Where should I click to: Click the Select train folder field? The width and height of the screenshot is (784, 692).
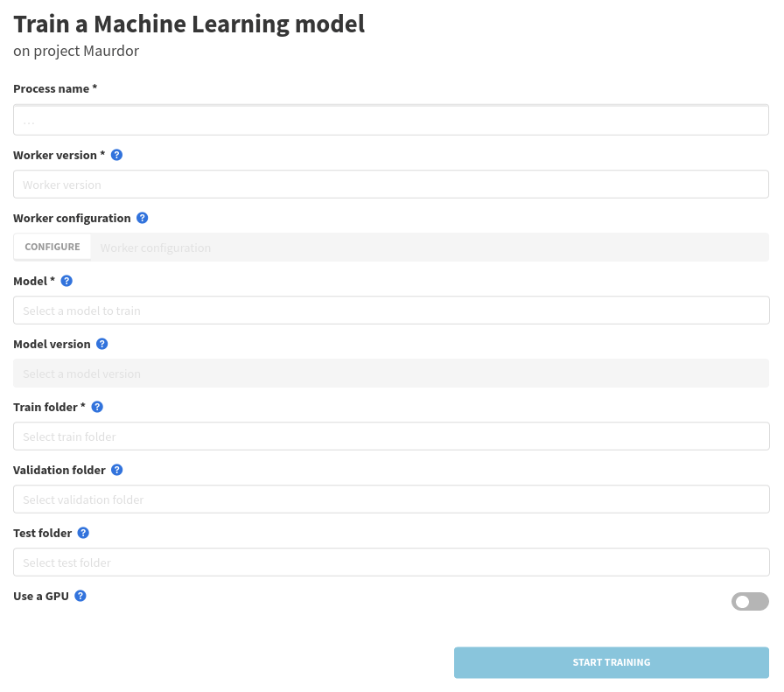[x=391, y=437]
